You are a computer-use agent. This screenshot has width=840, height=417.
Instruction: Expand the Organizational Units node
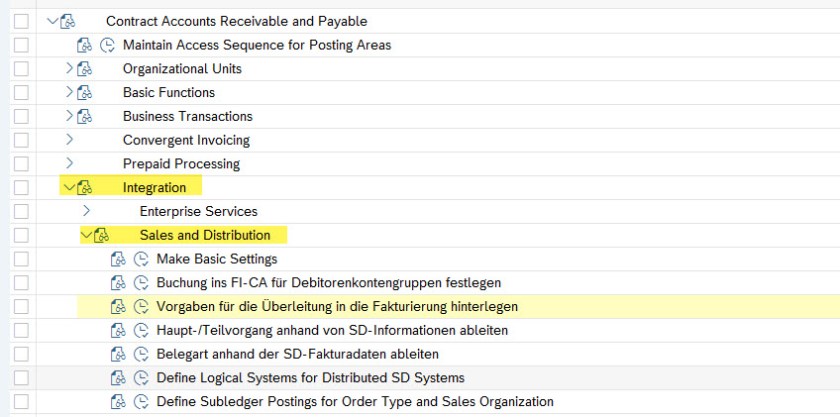tap(68, 69)
